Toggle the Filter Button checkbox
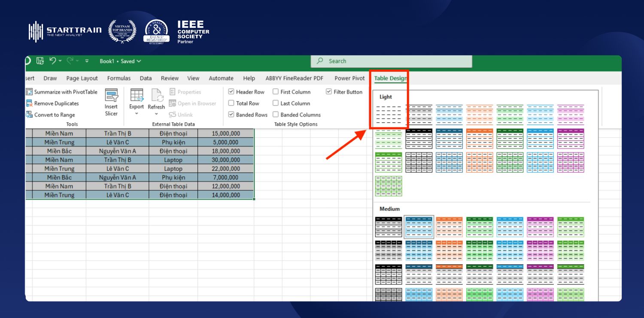 pyautogui.click(x=329, y=92)
